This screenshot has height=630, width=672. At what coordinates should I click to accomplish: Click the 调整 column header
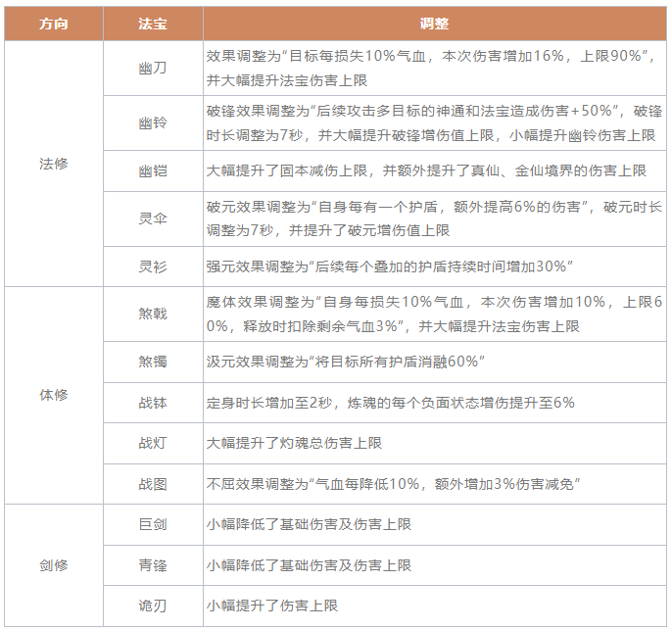point(434,23)
